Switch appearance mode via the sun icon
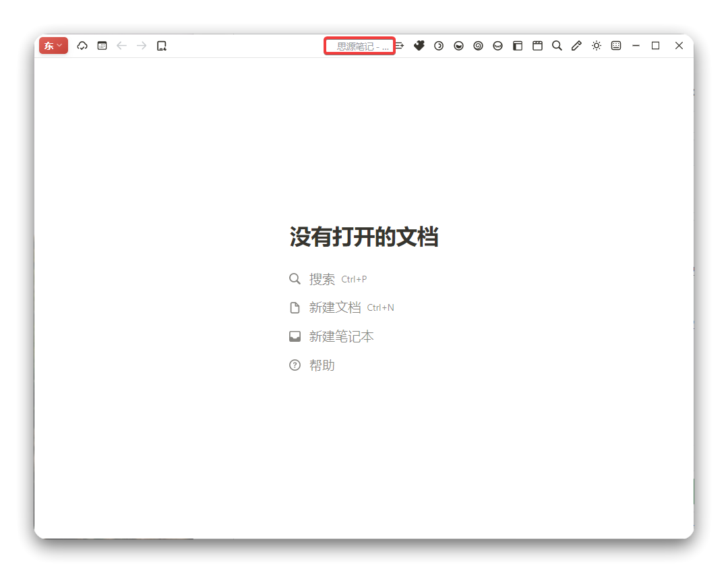This screenshot has height=573, width=728. tap(596, 45)
